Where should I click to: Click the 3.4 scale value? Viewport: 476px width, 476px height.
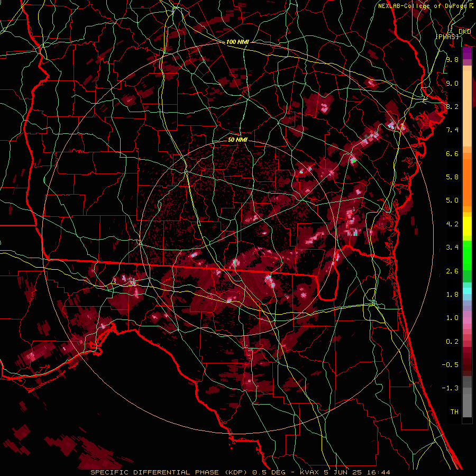click(452, 248)
